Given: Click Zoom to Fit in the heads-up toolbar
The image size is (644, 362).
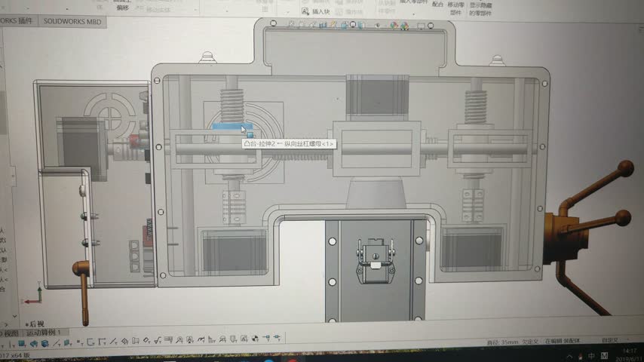Looking at the screenshot, I should 293,24.
